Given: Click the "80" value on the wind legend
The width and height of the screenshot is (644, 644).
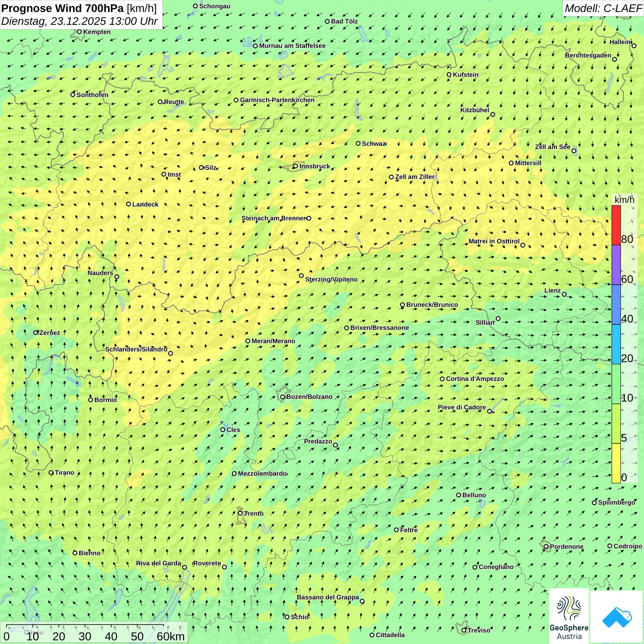Looking at the screenshot, I should 627,239.
